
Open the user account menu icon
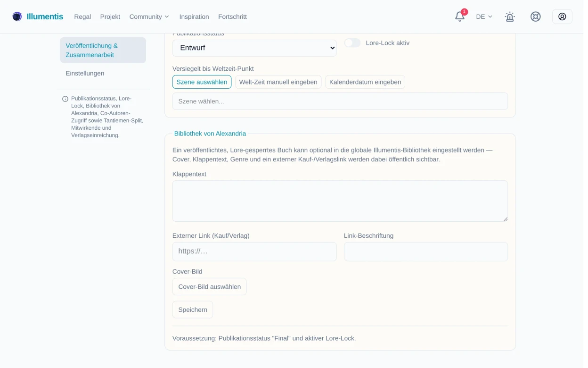pyautogui.click(x=562, y=17)
